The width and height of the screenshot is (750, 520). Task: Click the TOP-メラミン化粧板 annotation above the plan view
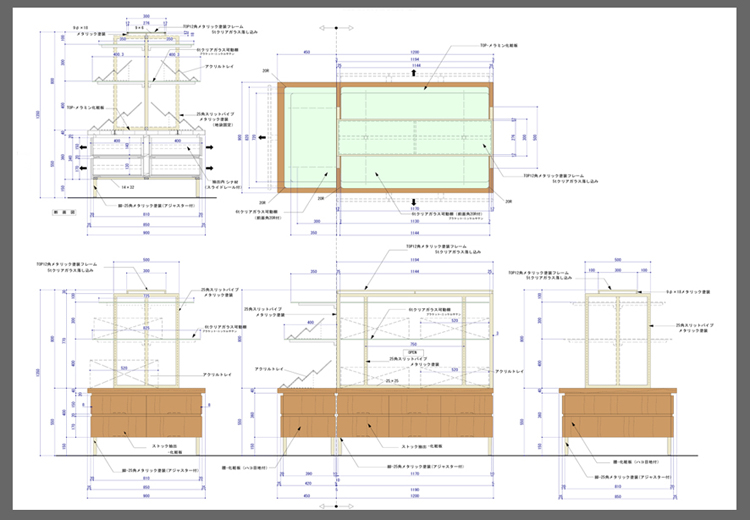click(499, 45)
